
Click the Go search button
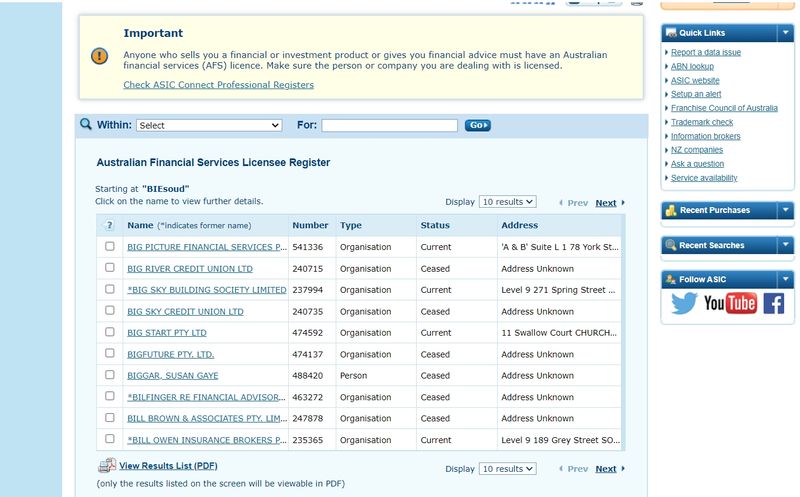point(478,125)
